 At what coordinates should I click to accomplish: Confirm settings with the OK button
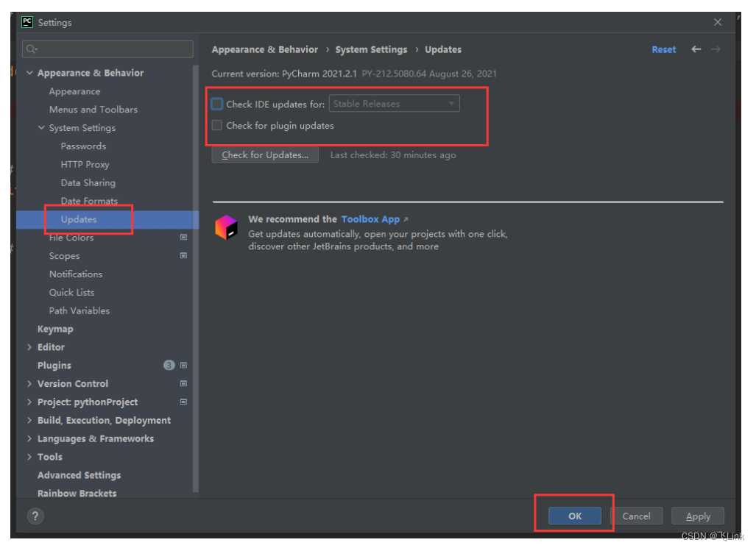click(575, 516)
